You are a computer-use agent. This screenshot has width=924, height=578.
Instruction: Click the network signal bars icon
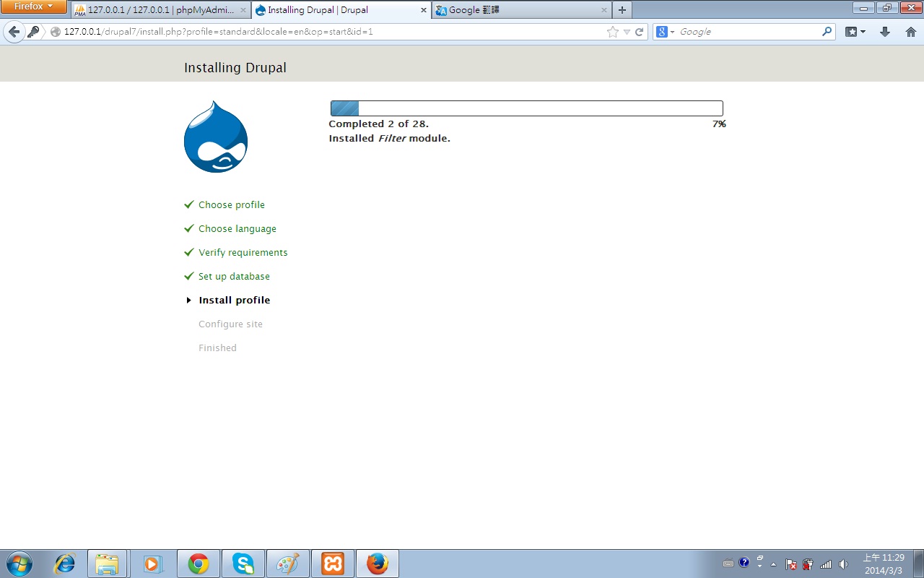pos(826,564)
